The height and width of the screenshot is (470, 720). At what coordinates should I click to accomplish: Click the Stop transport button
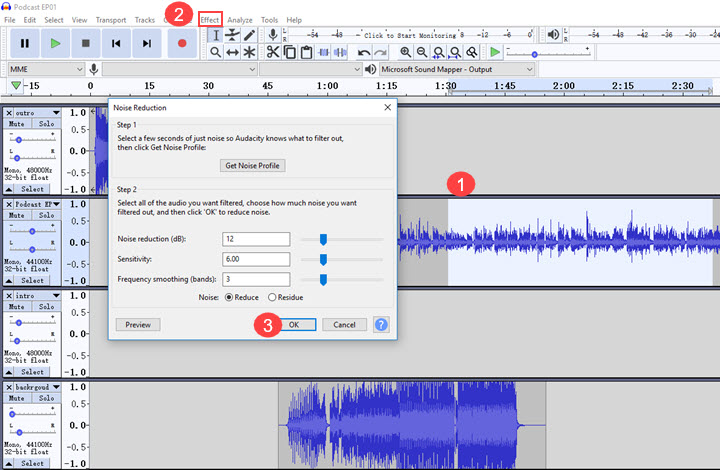coord(86,43)
